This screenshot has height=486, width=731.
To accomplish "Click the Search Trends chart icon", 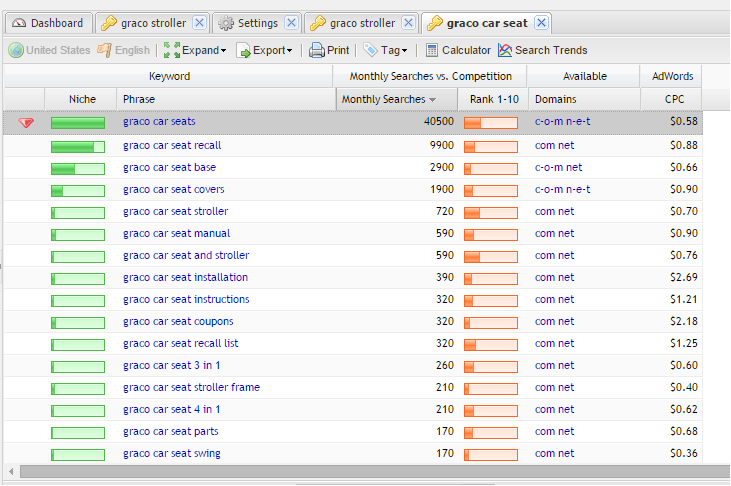I will pos(505,50).
